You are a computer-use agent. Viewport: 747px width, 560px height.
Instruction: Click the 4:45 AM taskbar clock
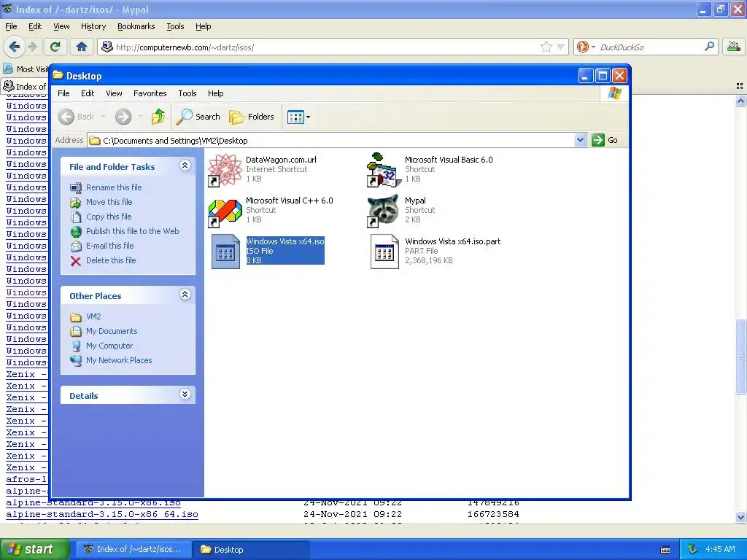(x=720, y=550)
